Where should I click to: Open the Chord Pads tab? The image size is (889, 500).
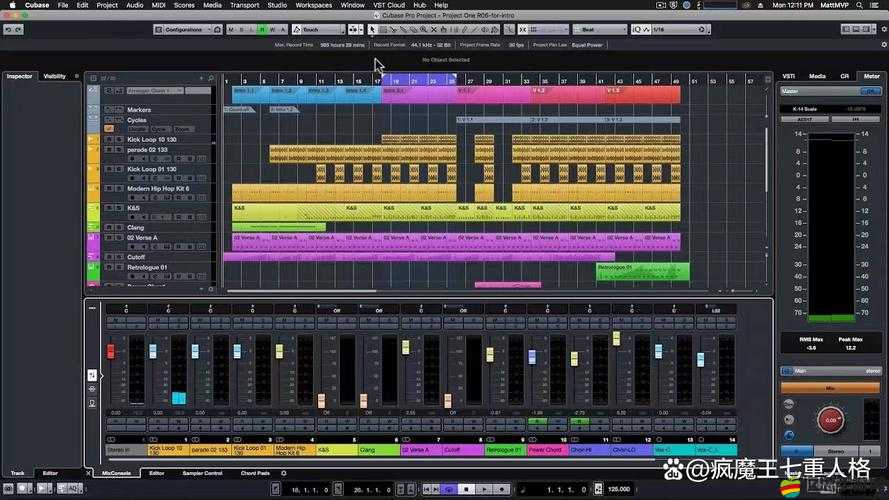255,473
